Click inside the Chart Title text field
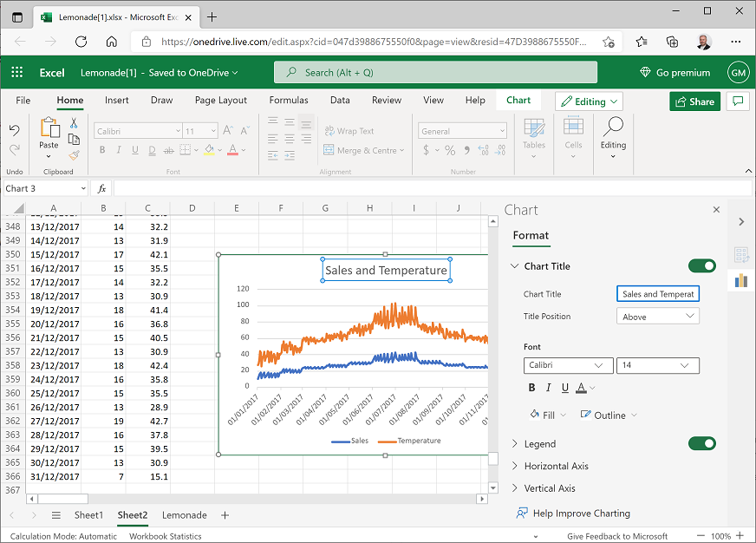The image size is (756, 543). (x=657, y=293)
